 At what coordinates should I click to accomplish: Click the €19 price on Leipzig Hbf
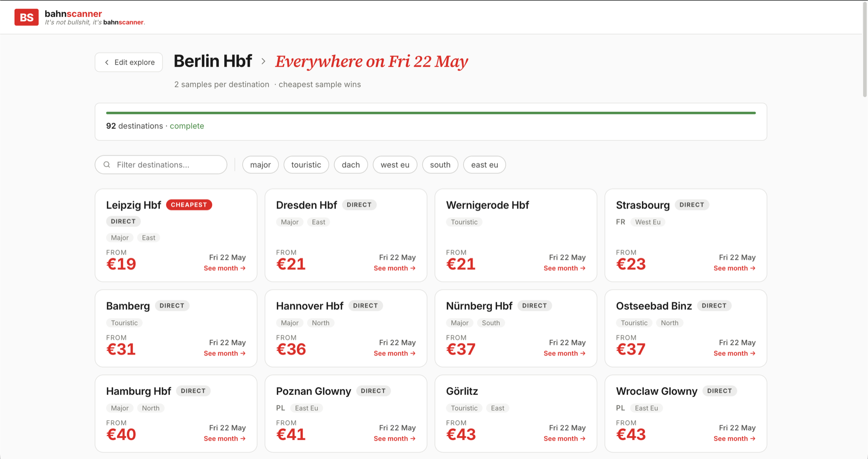coord(121,264)
